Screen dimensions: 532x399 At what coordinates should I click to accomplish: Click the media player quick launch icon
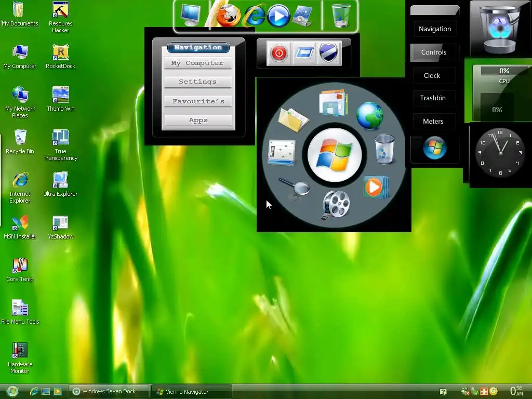pyautogui.click(x=58, y=392)
